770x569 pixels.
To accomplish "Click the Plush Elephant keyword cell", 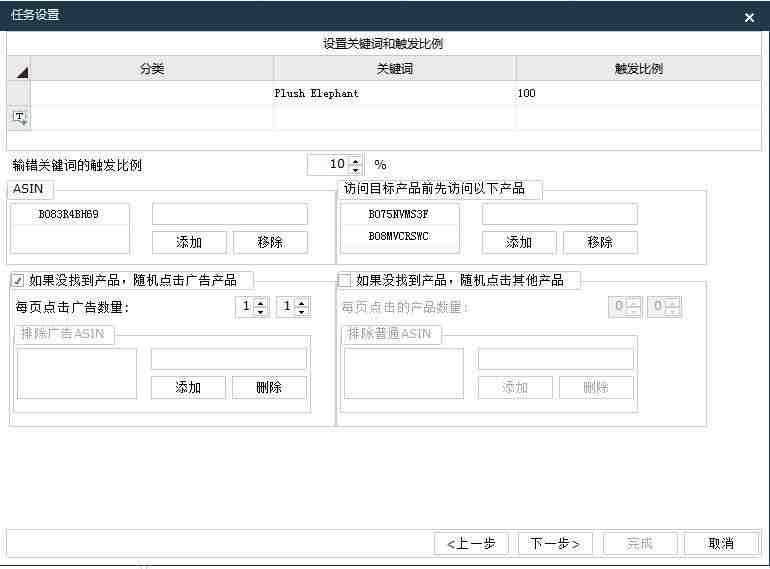I will pos(394,93).
